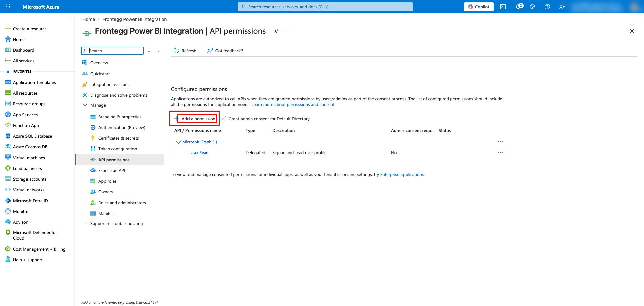Image resolution: width=644 pixels, height=306 pixels.
Task: Collapse the resource menu with double chevron
Action: point(159,51)
